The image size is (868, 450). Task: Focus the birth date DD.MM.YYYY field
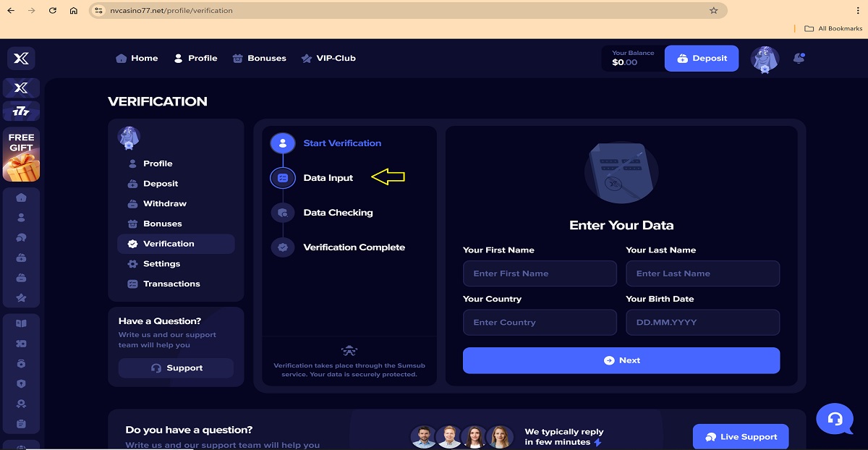click(702, 323)
